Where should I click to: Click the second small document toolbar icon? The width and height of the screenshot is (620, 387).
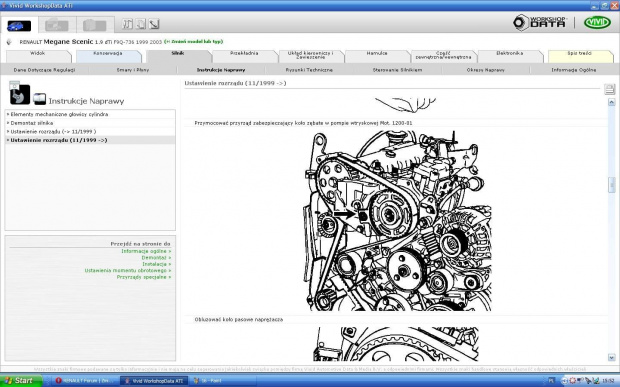[141, 24]
